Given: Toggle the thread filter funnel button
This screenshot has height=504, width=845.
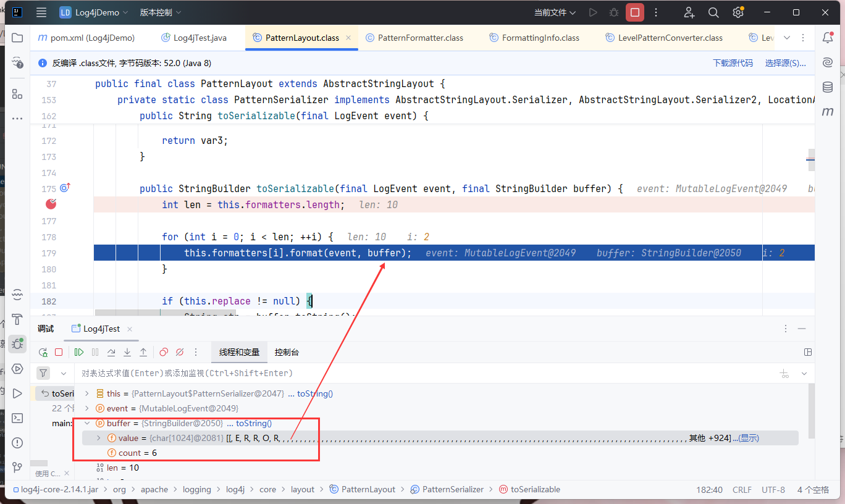Looking at the screenshot, I should pyautogui.click(x=43, y=373).
